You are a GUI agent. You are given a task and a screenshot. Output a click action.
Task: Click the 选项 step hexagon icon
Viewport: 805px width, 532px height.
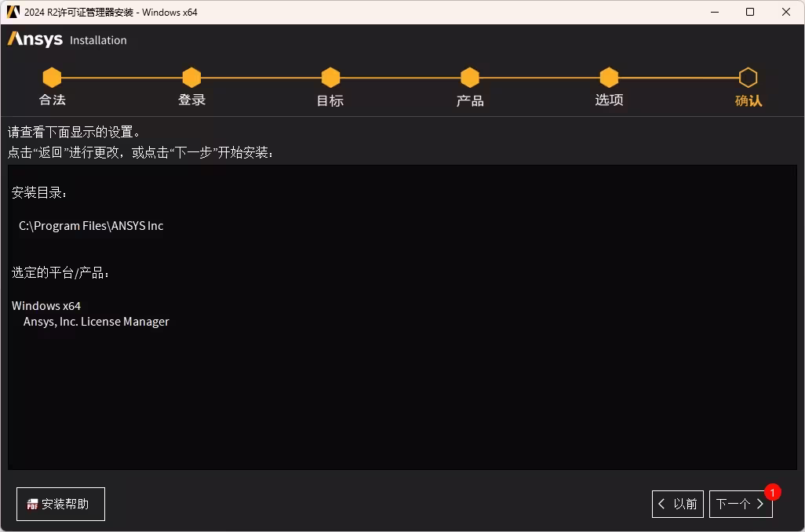point(609,78)
